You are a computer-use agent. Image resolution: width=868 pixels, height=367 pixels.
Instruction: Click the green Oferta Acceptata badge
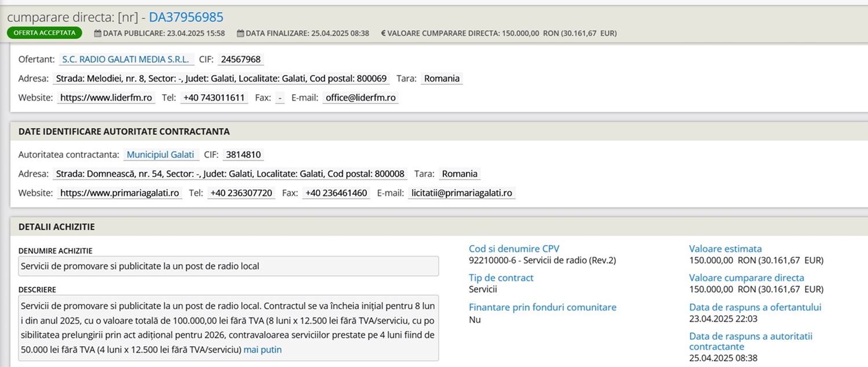click(45, 33)
